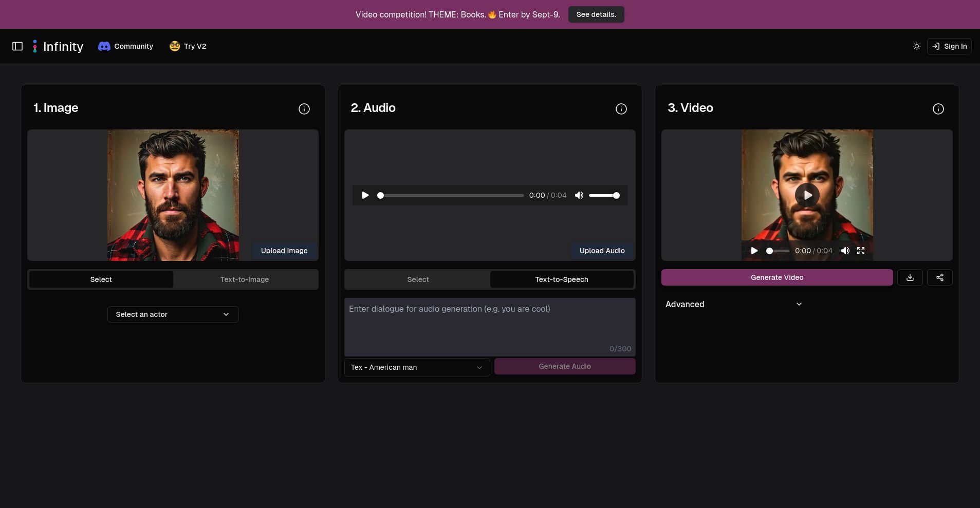The image size is (980, 508).
Task: Share the generated video
Action: tap(940, 277)
